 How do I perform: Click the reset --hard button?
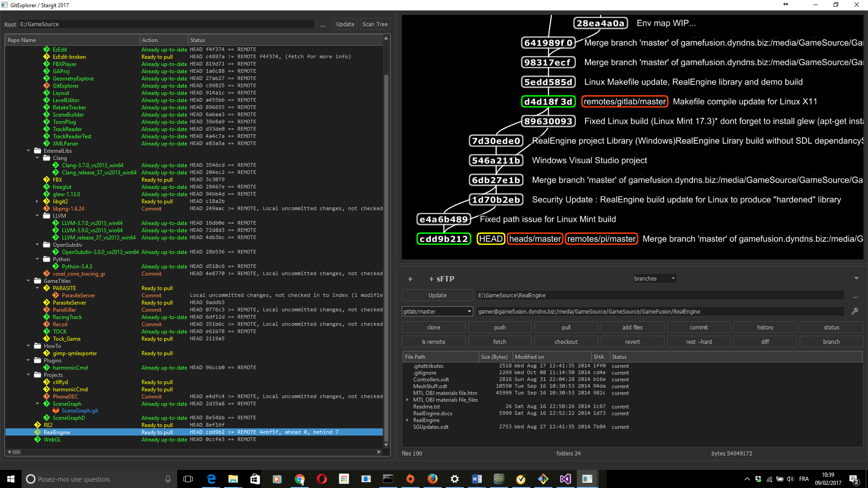(x=699, y=342)
